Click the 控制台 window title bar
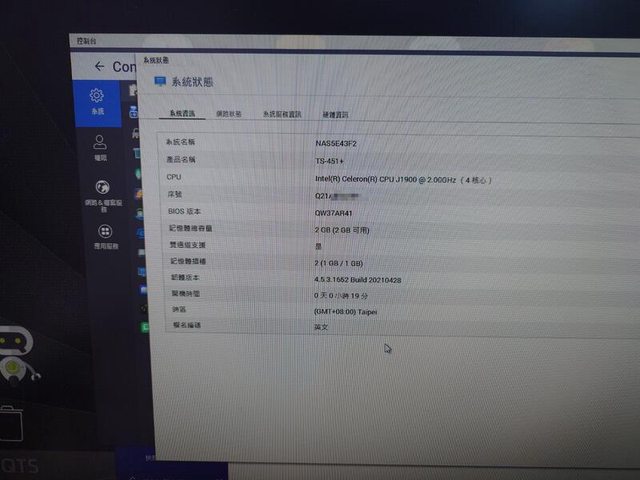Viewport: 640px width, 480px height. pyautogui.click(x=300, y=42)
